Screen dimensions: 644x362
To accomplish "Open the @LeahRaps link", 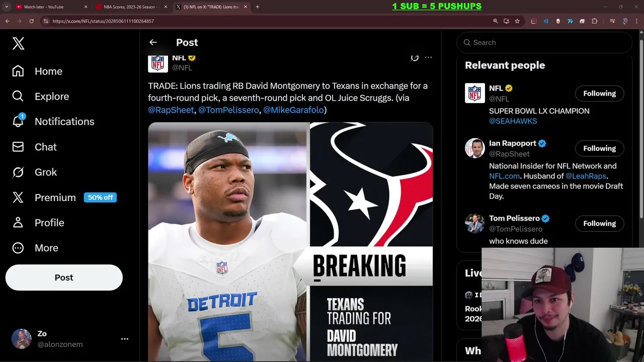I will coord(586,176).
